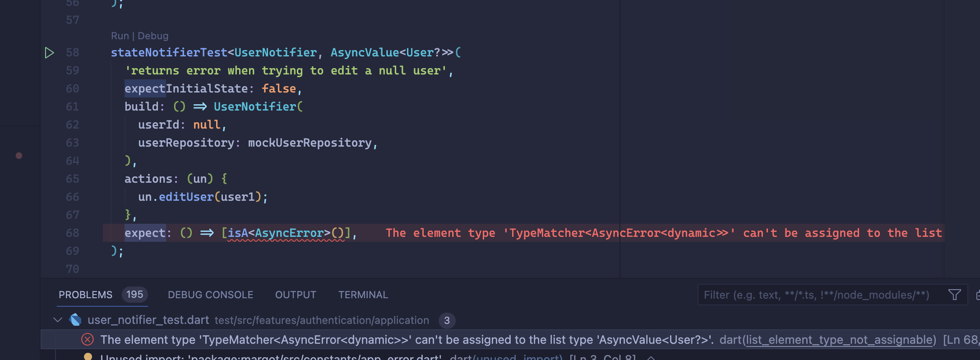The image size is (980, 360).
Task: Switch to OUTPUT tab
Action: coord(296,295)
